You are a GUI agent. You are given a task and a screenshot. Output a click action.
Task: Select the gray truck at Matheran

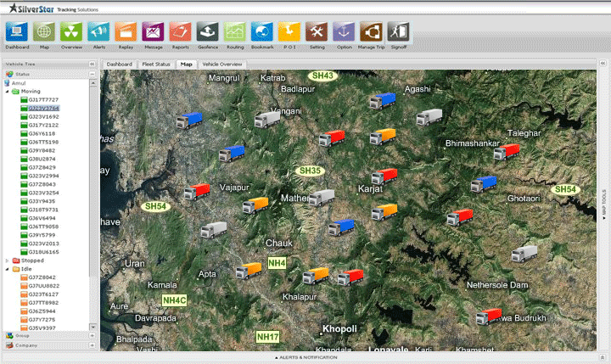pos(322,198)
